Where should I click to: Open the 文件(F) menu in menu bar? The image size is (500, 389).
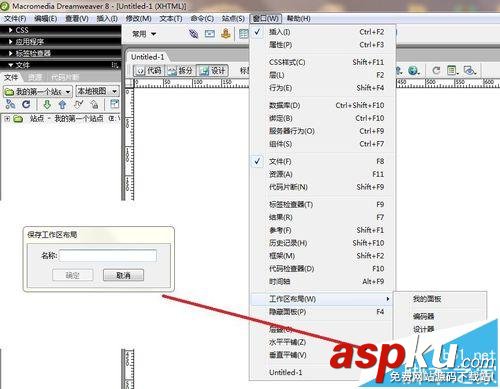click(15, 19)
